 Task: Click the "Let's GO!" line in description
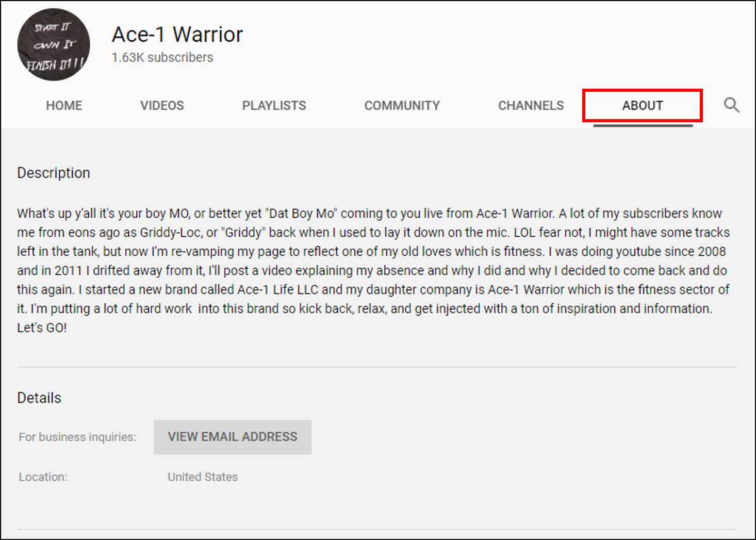click(42, 328)
